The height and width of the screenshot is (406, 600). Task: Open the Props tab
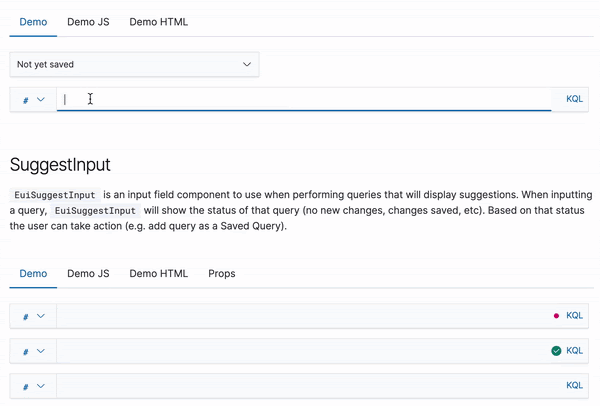pos(222,274)
